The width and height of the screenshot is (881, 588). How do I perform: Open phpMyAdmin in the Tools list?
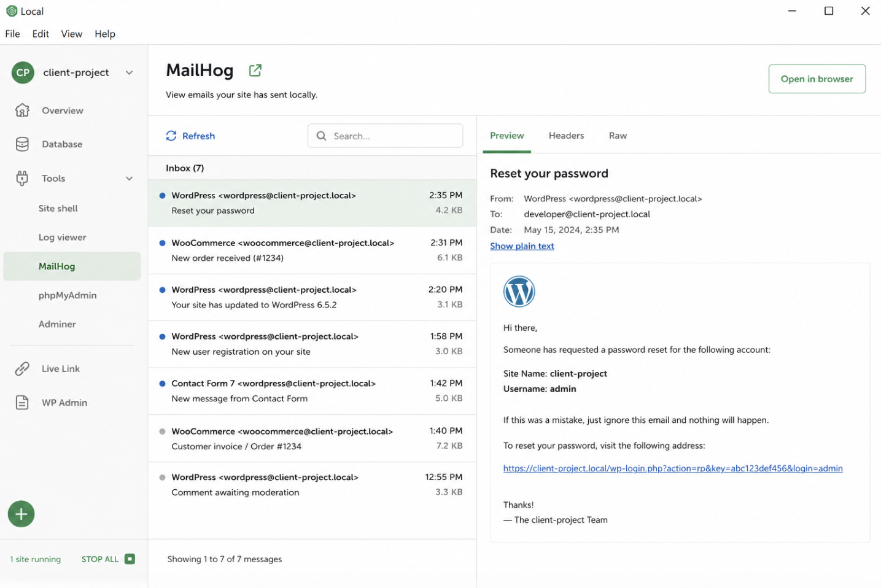pos(68,295)
